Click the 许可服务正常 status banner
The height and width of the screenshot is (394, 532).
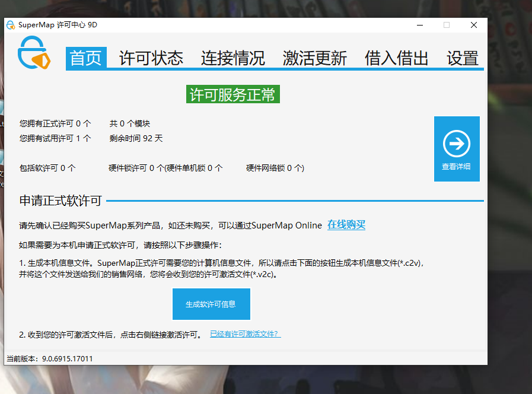[x=232, y=94]
